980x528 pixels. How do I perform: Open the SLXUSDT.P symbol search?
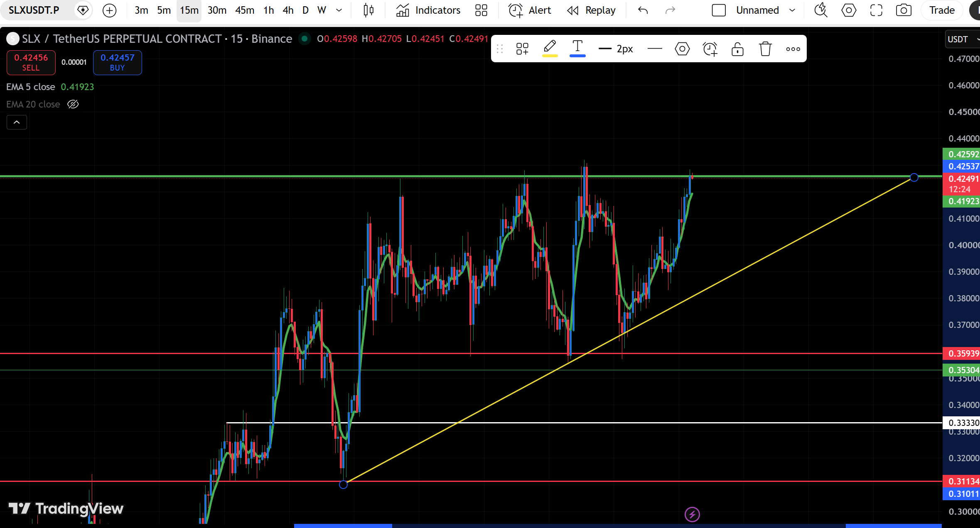coord(34,10)
